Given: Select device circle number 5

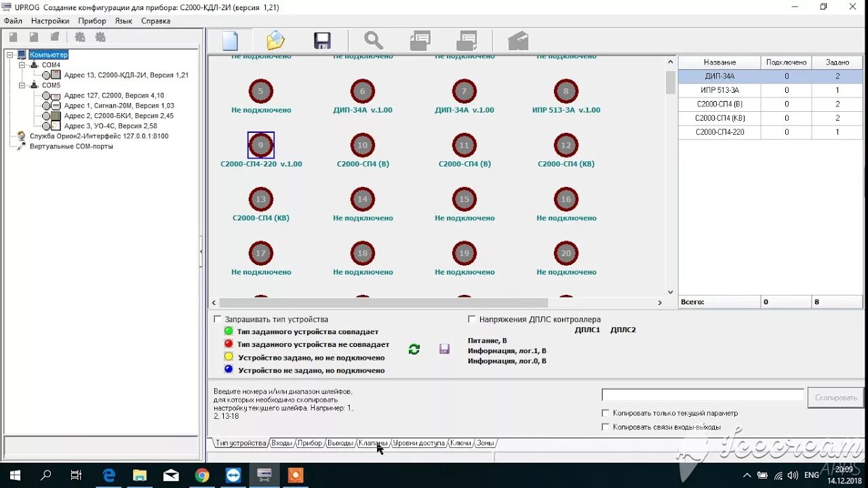Looking at the screenshot, I should click(x=261, y=91).
